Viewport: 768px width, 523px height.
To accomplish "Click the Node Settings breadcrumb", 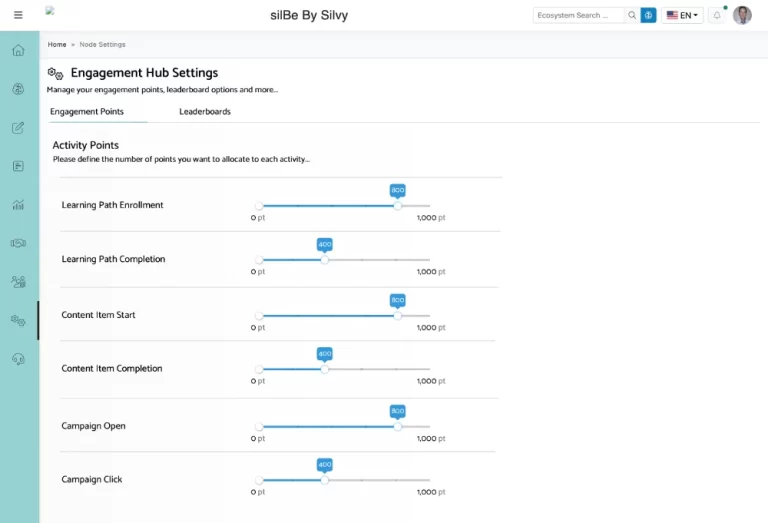I will point(103,44).
